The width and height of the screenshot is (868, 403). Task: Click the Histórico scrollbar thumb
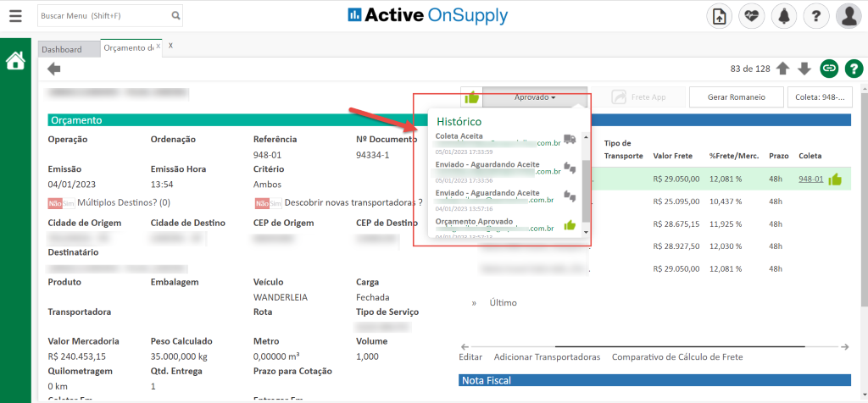click(587, 191)
